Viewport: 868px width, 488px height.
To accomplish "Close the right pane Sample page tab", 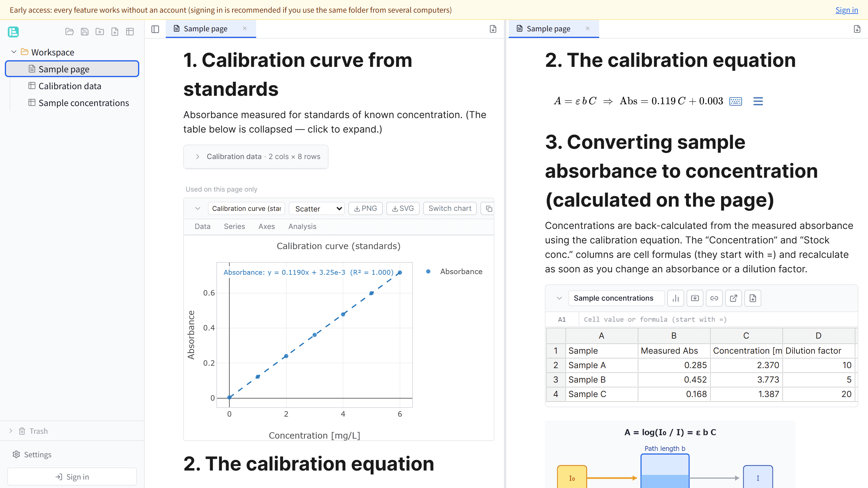I will [x=588, y=29].
